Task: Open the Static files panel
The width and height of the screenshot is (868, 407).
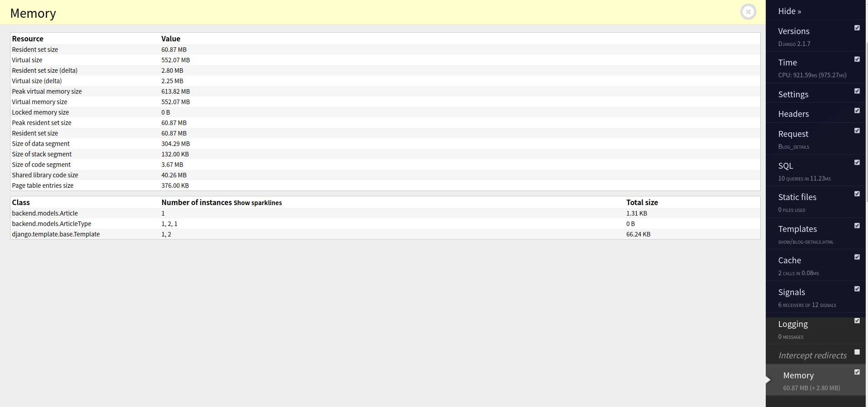Action: pyautogui.click(x=797, y=197)
